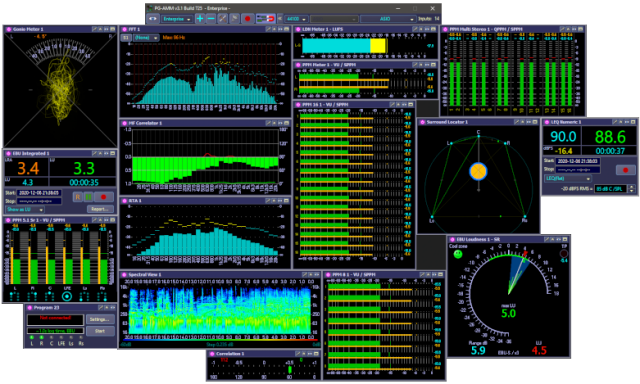
Task: Open the tools settings wrench icon
Action: pyautogui.click(x=222, y=19)
